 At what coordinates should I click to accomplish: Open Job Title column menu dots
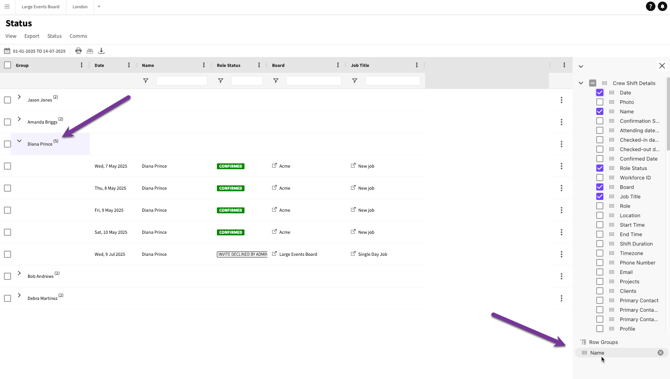[x=417, y=65]
